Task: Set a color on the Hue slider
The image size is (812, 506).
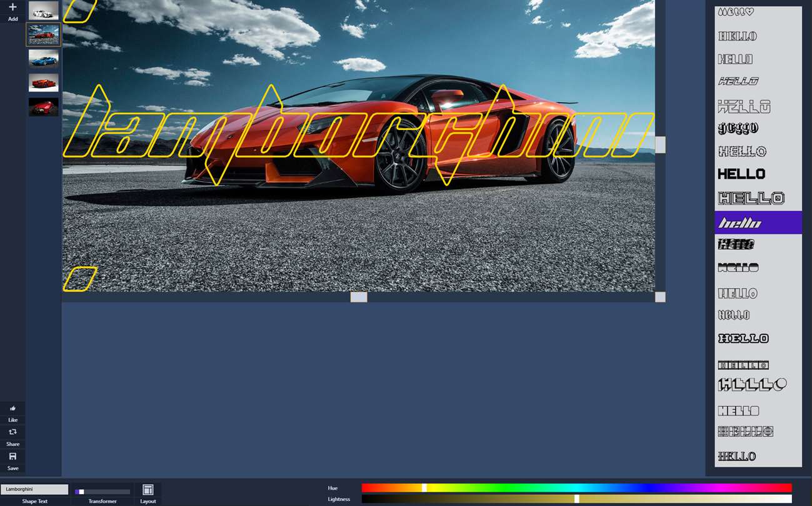Action: tap(576, 488)
